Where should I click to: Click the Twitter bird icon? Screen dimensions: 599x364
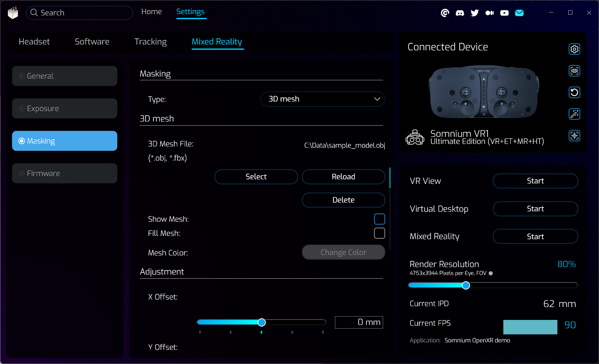coord(475,13)
